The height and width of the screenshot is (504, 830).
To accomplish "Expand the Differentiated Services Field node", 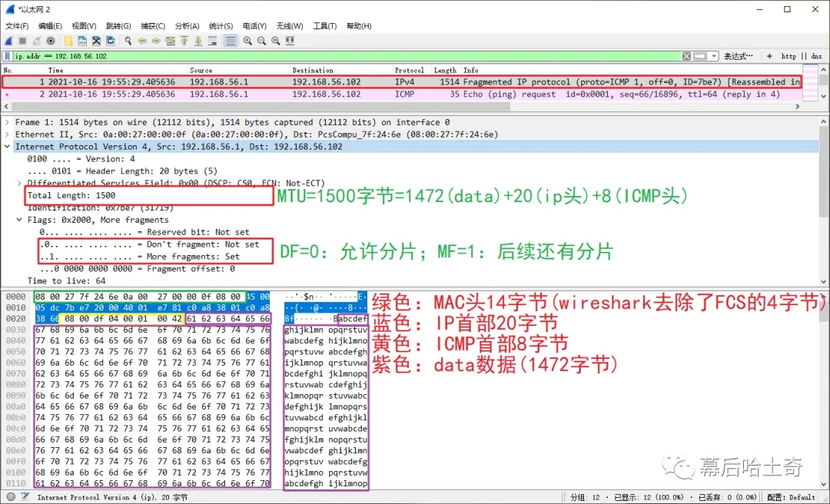I will coord(19,183).
